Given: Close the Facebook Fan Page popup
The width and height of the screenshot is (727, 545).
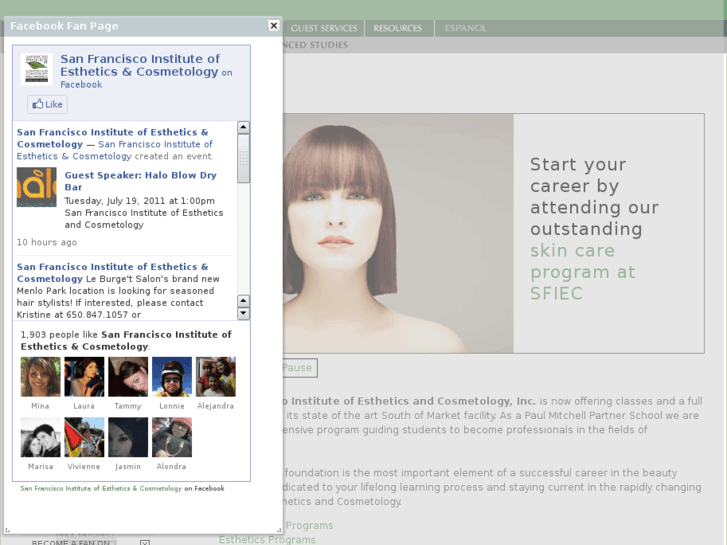Looking at the screenshot, I should click(274, 26).
